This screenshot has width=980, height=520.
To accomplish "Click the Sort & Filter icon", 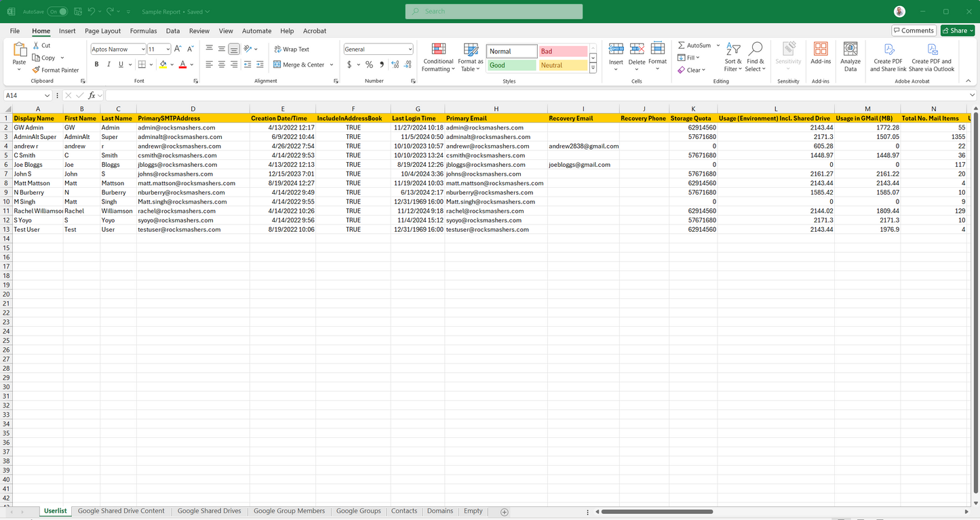I will 733,57.
